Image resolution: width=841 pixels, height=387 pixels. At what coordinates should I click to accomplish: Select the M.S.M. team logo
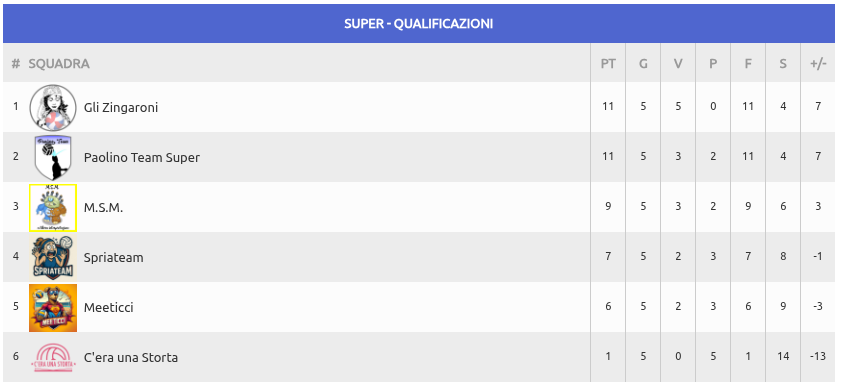53,207
